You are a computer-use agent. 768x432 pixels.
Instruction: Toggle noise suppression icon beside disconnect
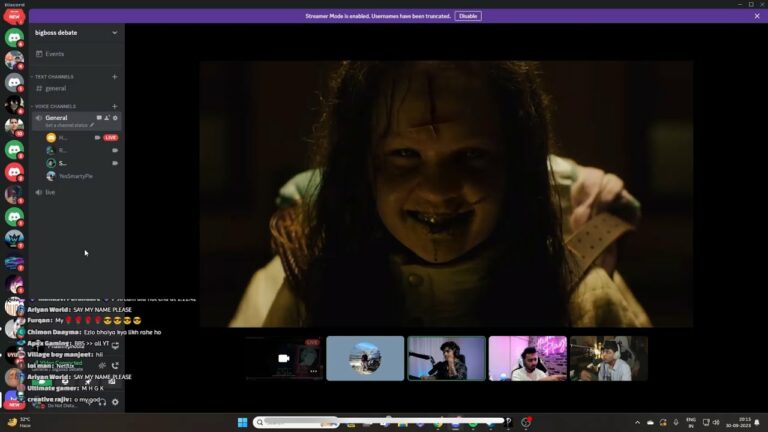[x=102, y=365]
